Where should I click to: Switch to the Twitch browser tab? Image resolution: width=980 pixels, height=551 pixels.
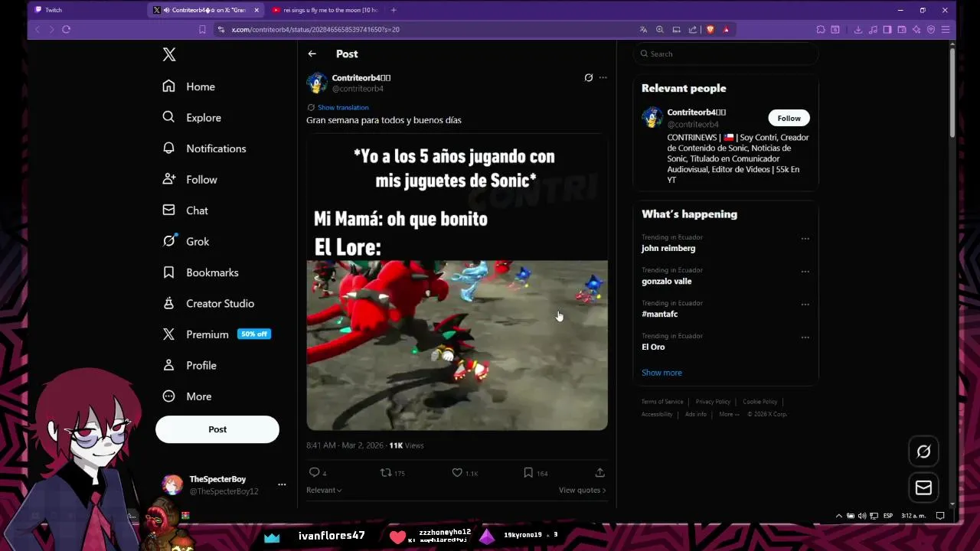(87, 10)
